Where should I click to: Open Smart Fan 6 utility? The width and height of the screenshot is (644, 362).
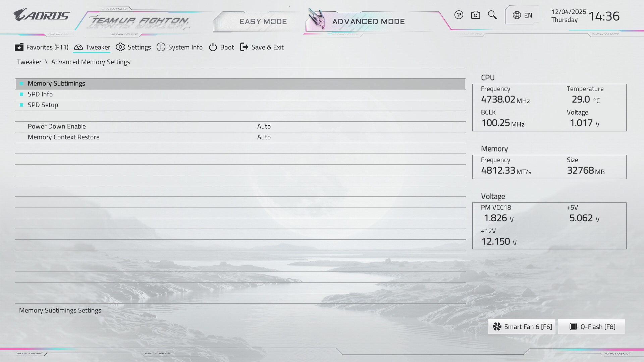point(522,327)
